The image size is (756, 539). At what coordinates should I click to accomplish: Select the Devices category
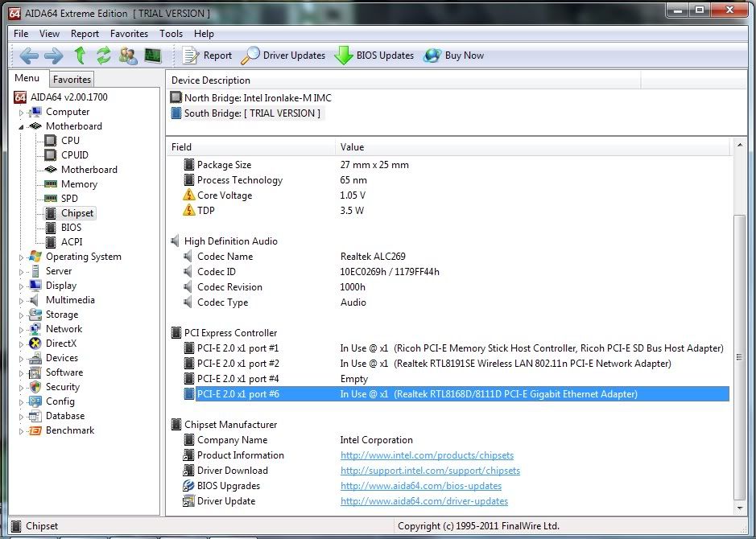62,358
